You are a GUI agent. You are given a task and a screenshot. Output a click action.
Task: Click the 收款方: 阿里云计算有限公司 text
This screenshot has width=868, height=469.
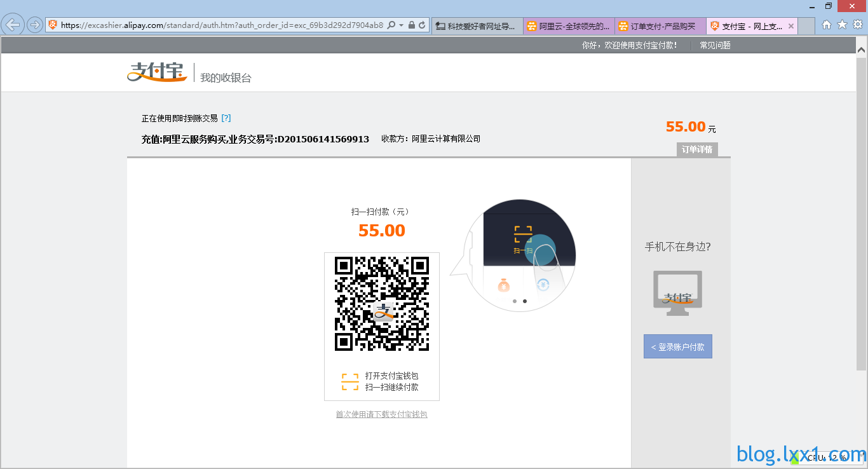431,139
